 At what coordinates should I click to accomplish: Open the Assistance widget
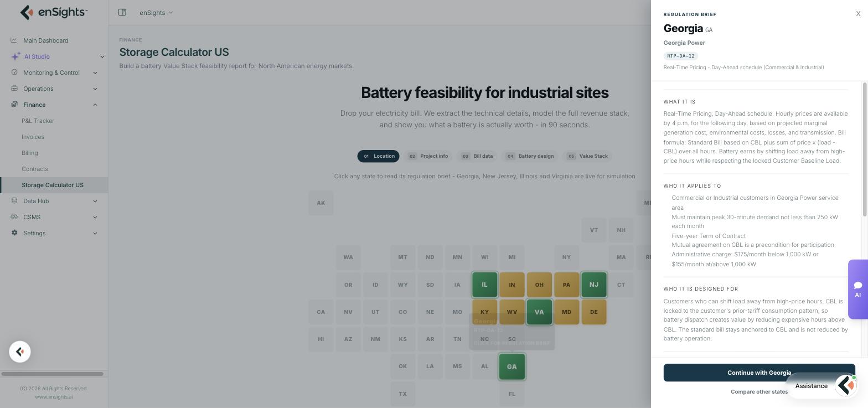[x=822, y=386]
